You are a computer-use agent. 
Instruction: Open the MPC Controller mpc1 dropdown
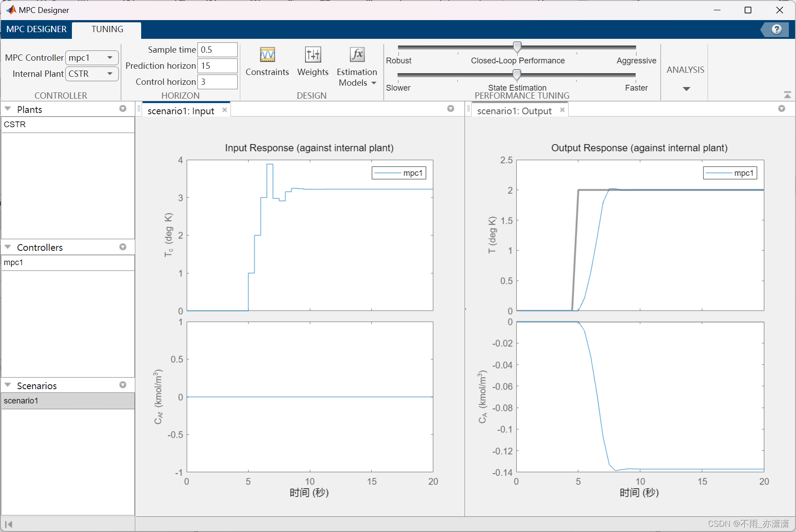tap(92, 58)
